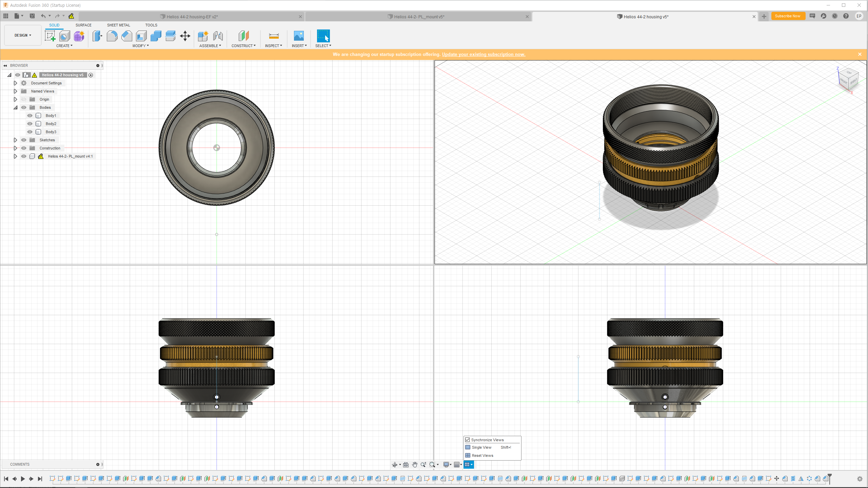Viewport: 868px width, 488px height.
Task: Open the Measure tool under Inspect
Action: click(x=274, y=36)
